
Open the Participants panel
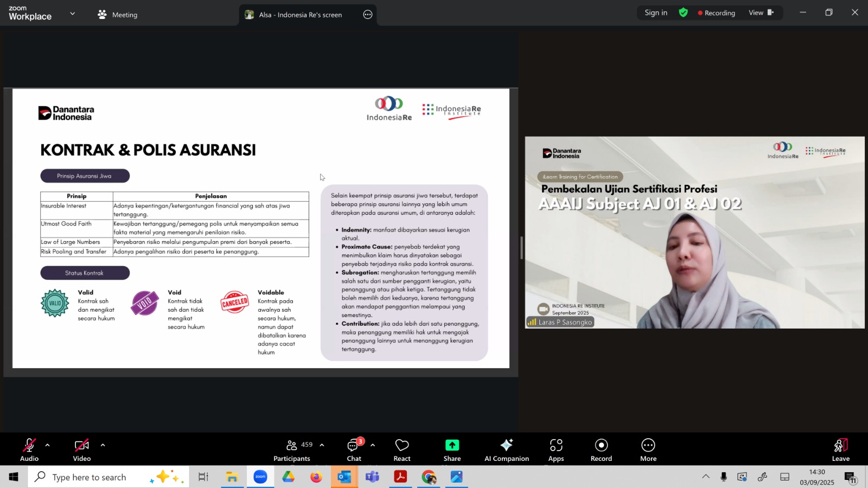(x=292, y=450)
